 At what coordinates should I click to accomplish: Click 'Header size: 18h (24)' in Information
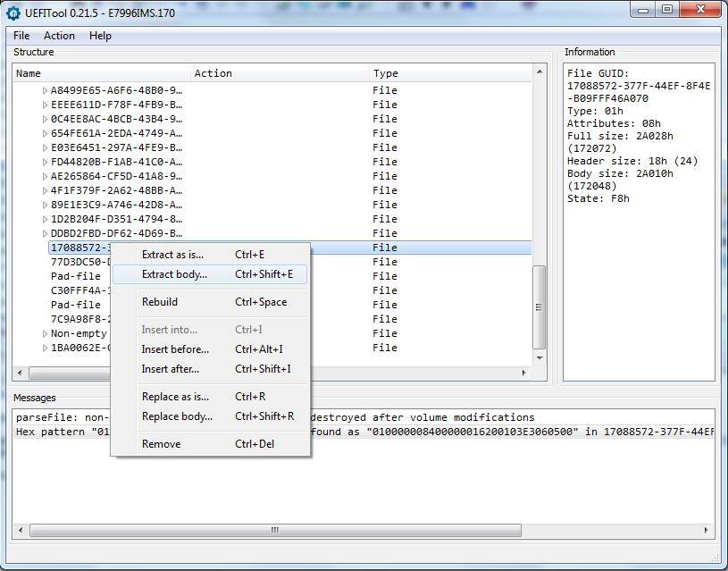point(632,161)
